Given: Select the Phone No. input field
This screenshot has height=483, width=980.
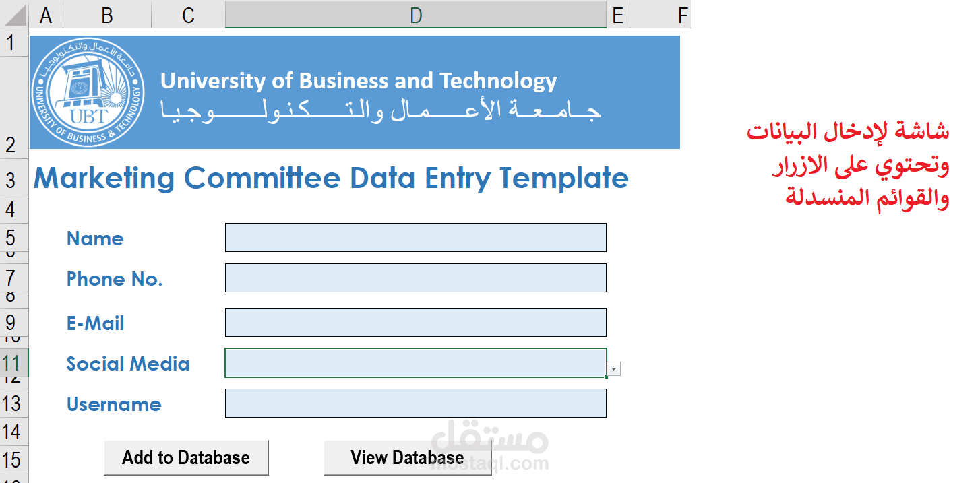Looking at the screenshot, I should (415, 278).
